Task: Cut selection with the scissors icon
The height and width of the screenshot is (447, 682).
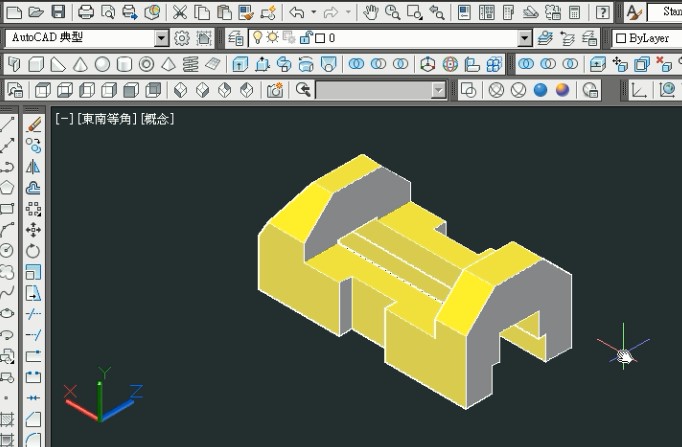Action: (179, 12)
